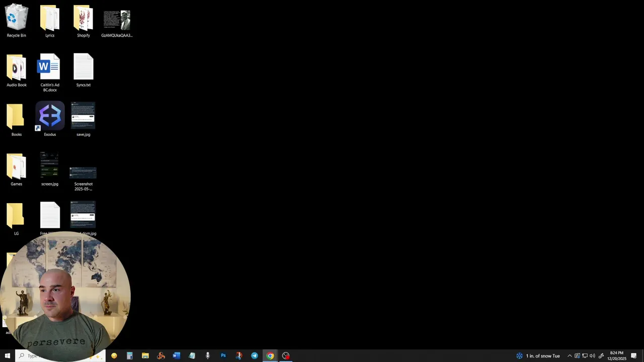Show hidden system tray icons
This screenshot has height=362, width=644.
coord(570,355)
